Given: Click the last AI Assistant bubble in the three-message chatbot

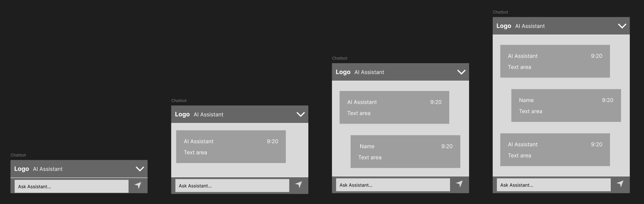Looking at the screenshot, I should [555, 150].
